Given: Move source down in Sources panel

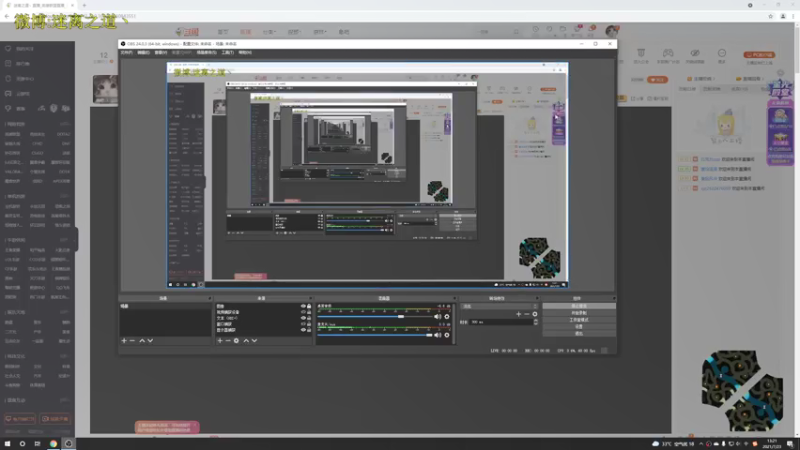Looking at the screenshot, I should (254, 340).
